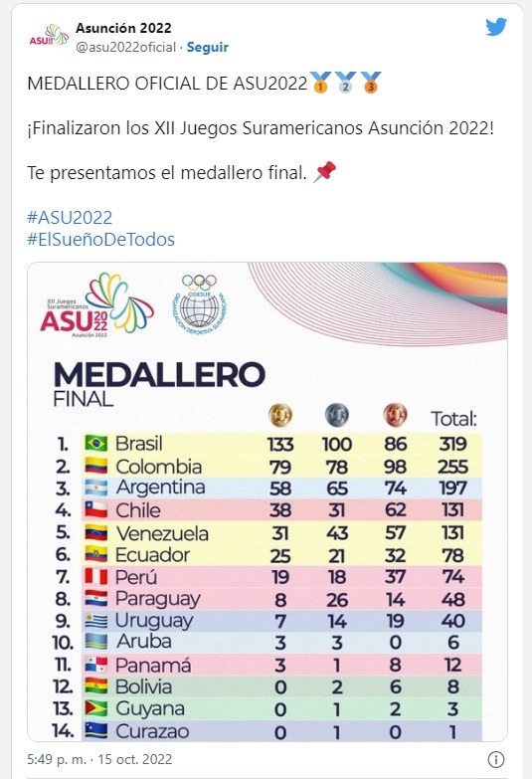The height and width of the screenshot is (779, 532).
Task: Click the Paraguay flag icon
Action: tap(95, 599)
